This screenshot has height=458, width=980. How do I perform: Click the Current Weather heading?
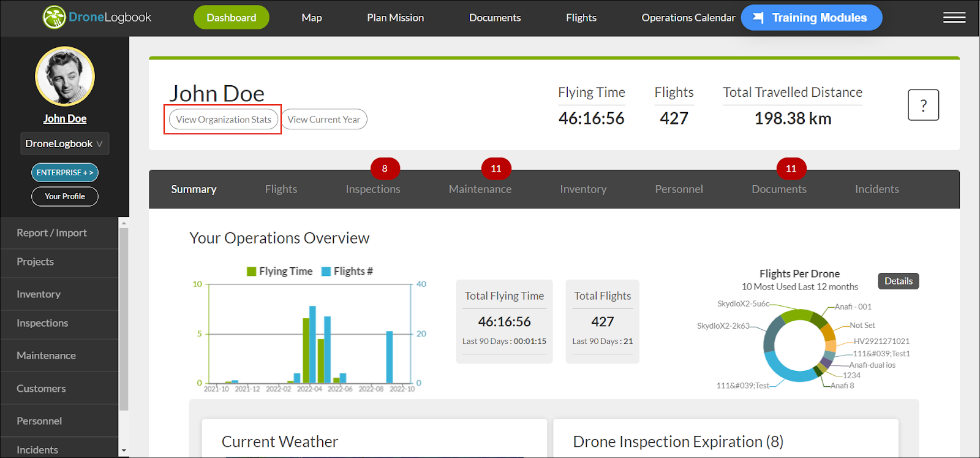point(280,441)
